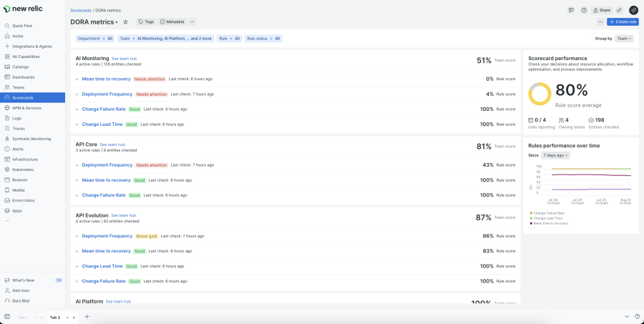Image resolution: width=644 pixels, height=324 pixels.
Task: Favorite DORA metrics with the star icon
Action: [126, 21]
